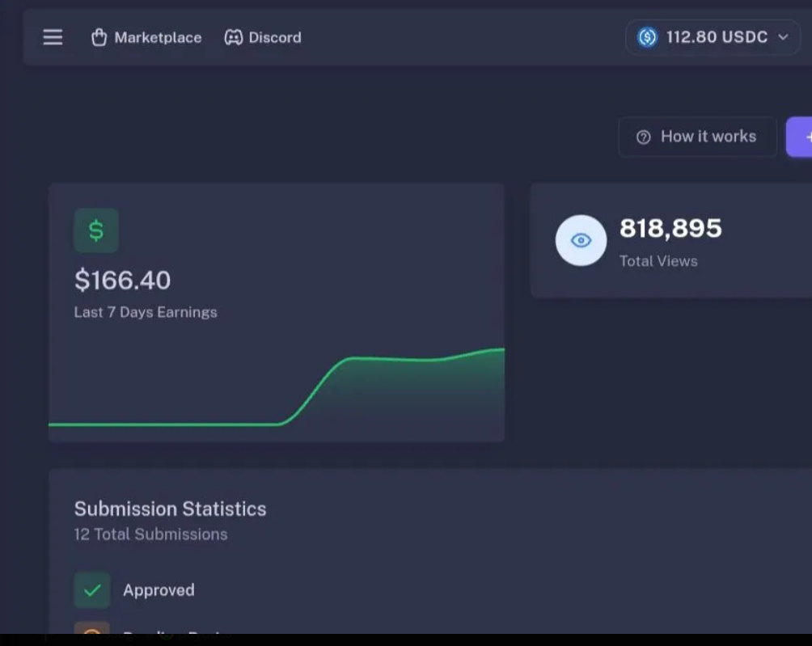Open the Marketplace page
The height and width of the screenshot is (646, 812).
coord(158,37)
